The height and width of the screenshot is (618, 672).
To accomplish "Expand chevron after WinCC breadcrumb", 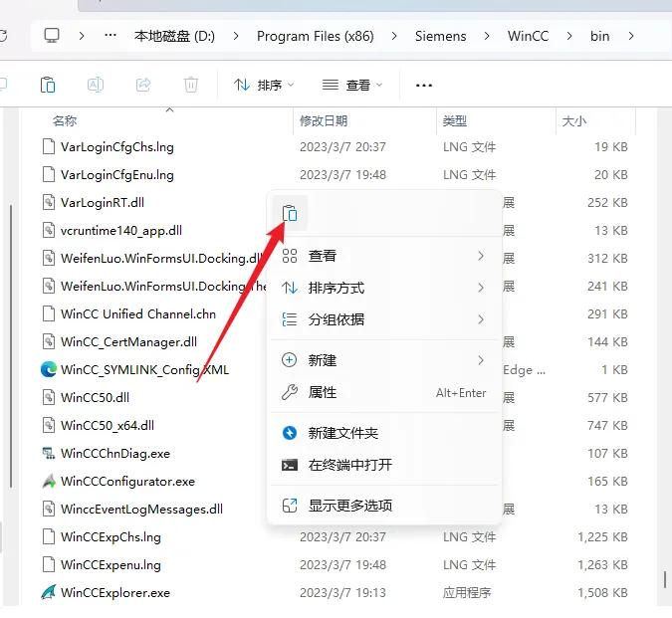I will coord(569,36).
